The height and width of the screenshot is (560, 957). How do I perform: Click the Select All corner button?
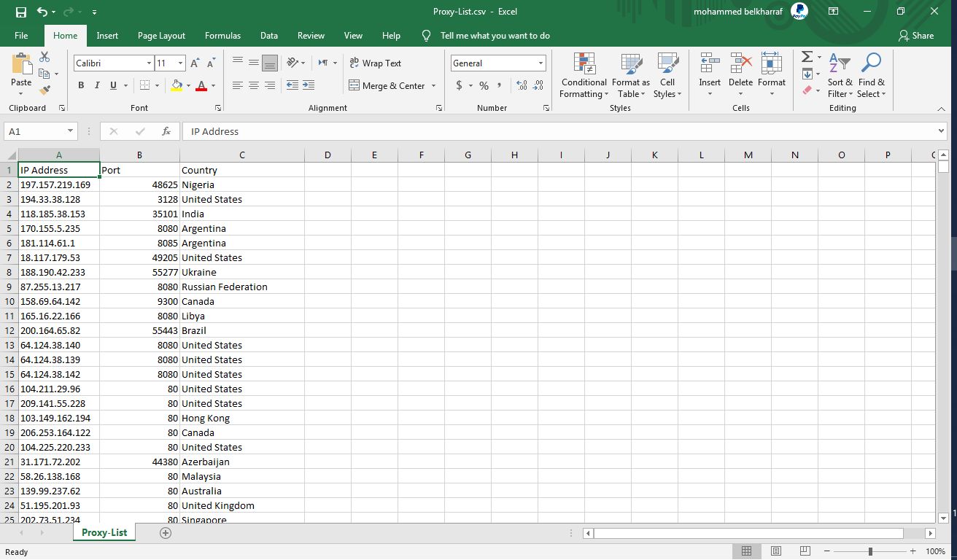click(x=11, y=155)
